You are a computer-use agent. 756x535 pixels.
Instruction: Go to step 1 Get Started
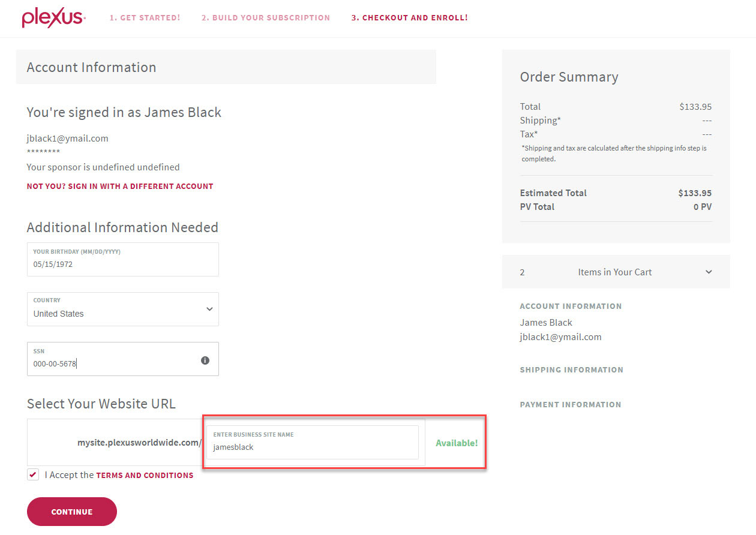[145, 18]
